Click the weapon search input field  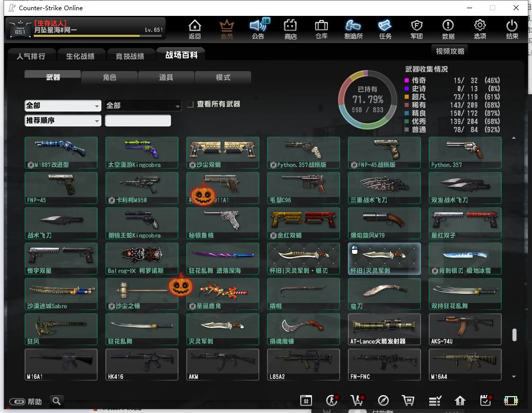pos(138,120)
